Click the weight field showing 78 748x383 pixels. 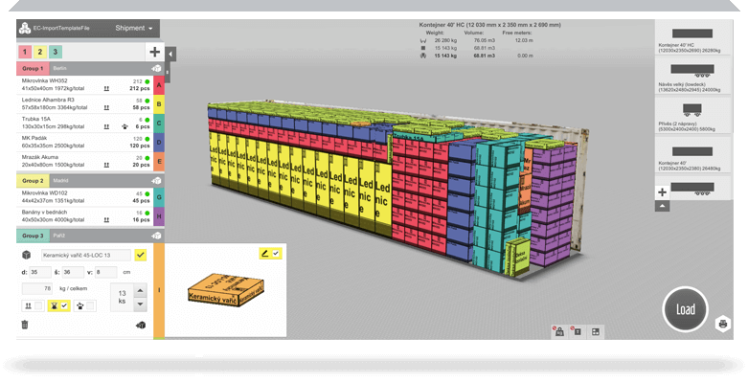(x=38, y=289)
